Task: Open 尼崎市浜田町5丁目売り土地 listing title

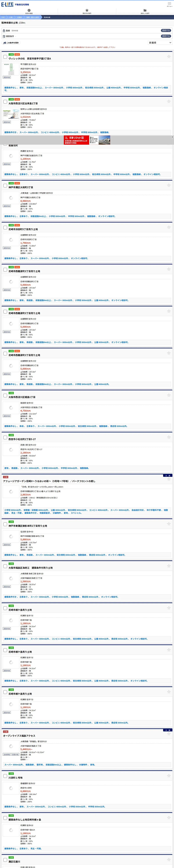Action: (x=23, y=229)
